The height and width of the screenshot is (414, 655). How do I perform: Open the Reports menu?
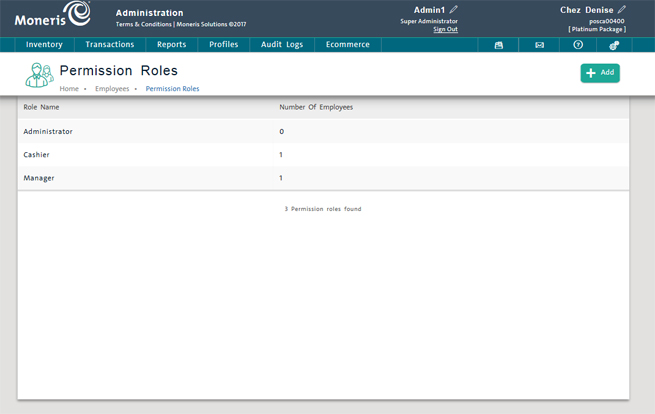(172, 45)
